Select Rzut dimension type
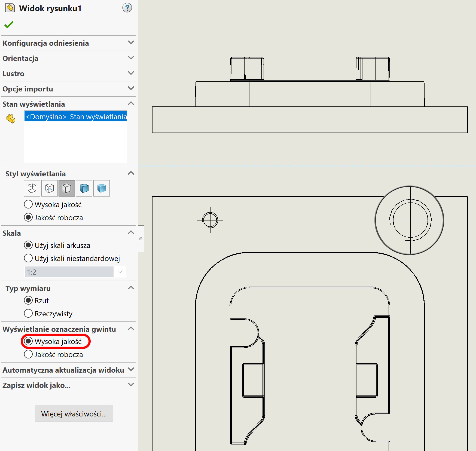The image size is (476, 451). pos(36,300)
